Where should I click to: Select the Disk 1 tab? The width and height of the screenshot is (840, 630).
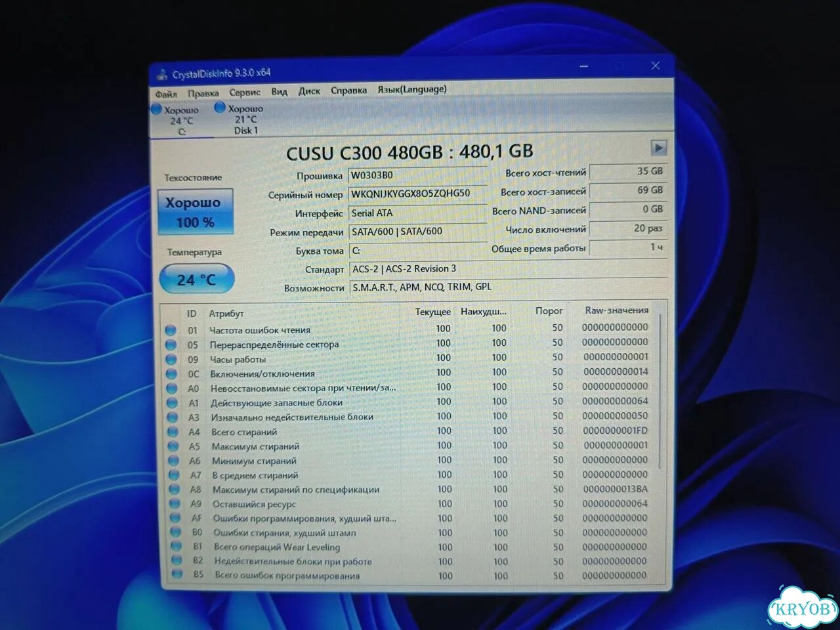(246, 119)
